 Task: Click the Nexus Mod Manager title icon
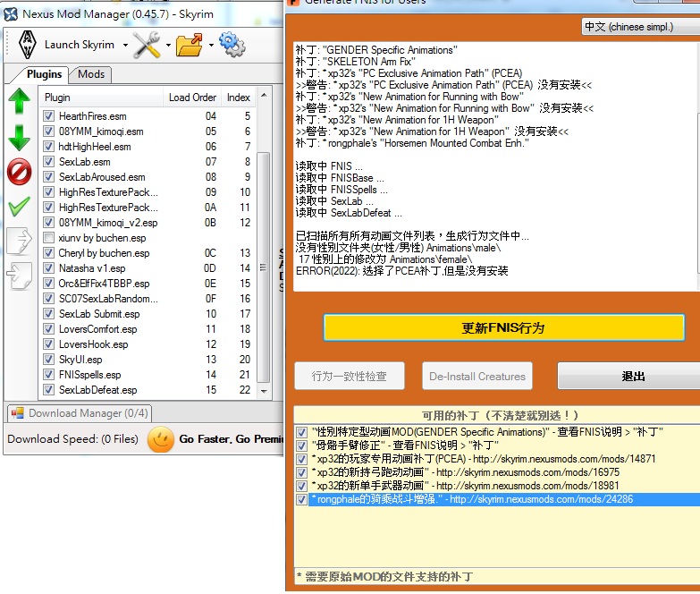(11, 14)
